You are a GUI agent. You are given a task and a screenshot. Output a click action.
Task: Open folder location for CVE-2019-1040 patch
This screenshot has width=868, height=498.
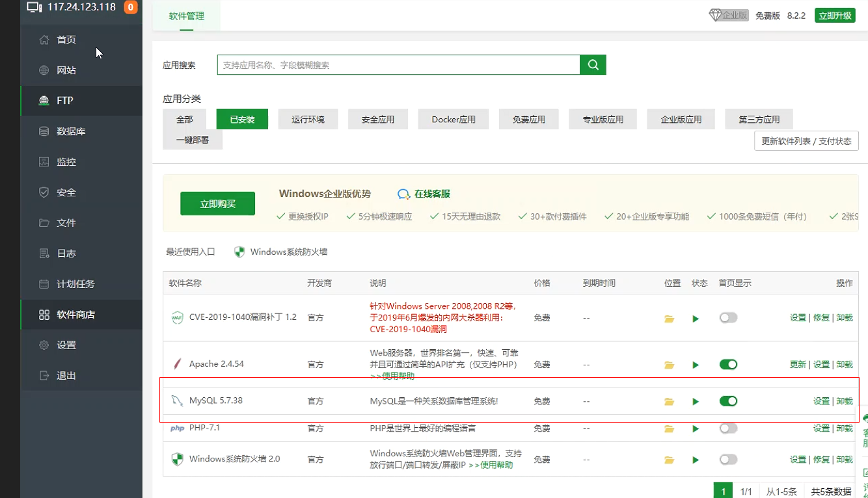[x=669, y=319]
